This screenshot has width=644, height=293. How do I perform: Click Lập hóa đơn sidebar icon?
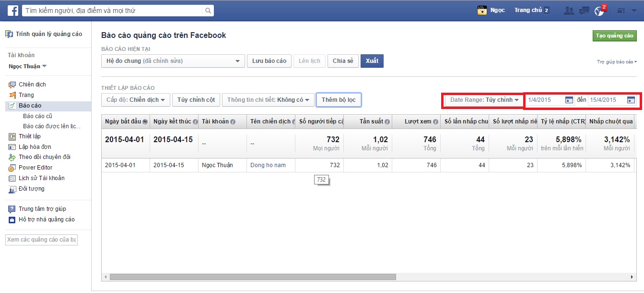(x=12, y=147)
